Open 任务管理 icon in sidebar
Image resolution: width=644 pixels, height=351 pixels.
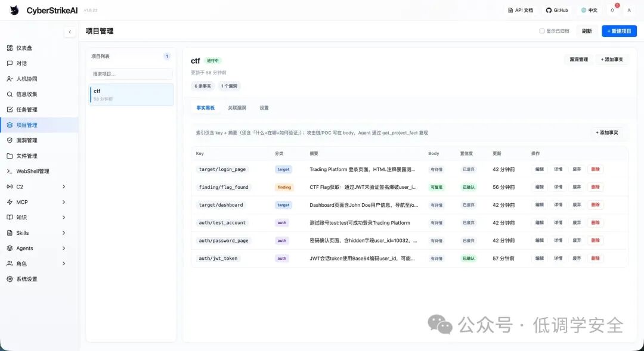click(10, 110)
